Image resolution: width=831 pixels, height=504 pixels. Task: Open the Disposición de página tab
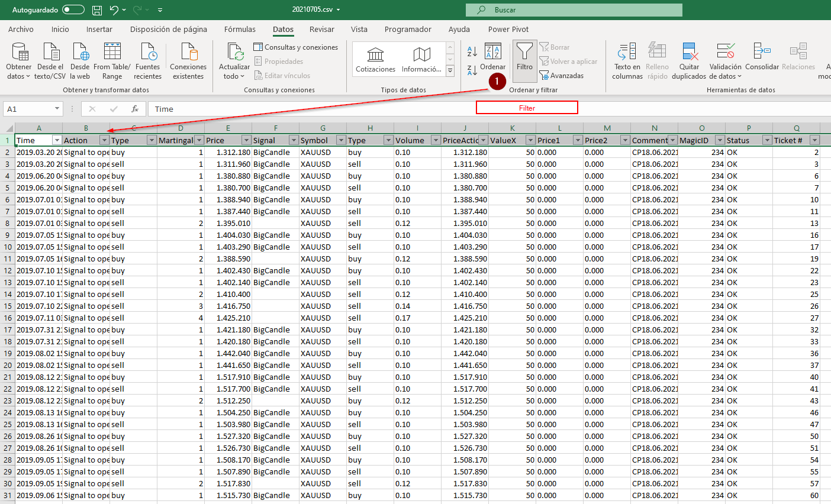coord(169,29)
